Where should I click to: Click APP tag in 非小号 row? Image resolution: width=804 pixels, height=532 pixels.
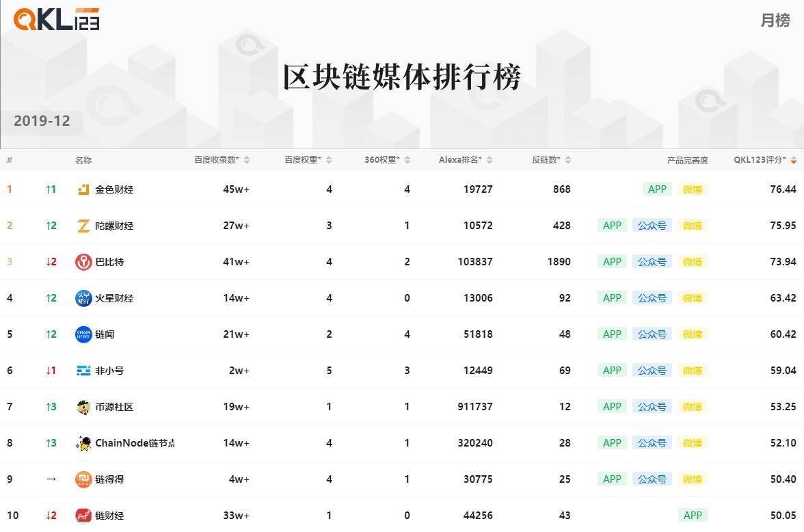(612, 371)
